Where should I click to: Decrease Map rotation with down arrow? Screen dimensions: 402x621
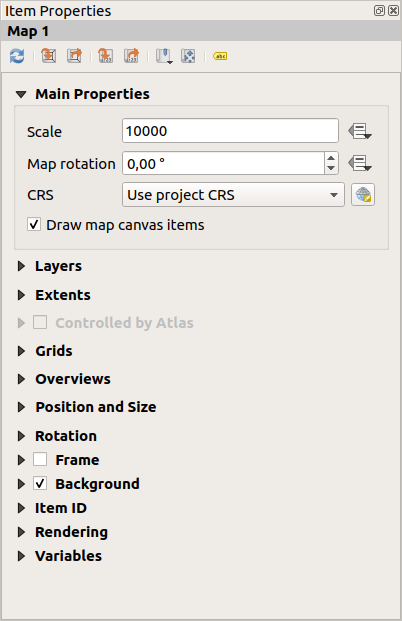pos(332,169)
